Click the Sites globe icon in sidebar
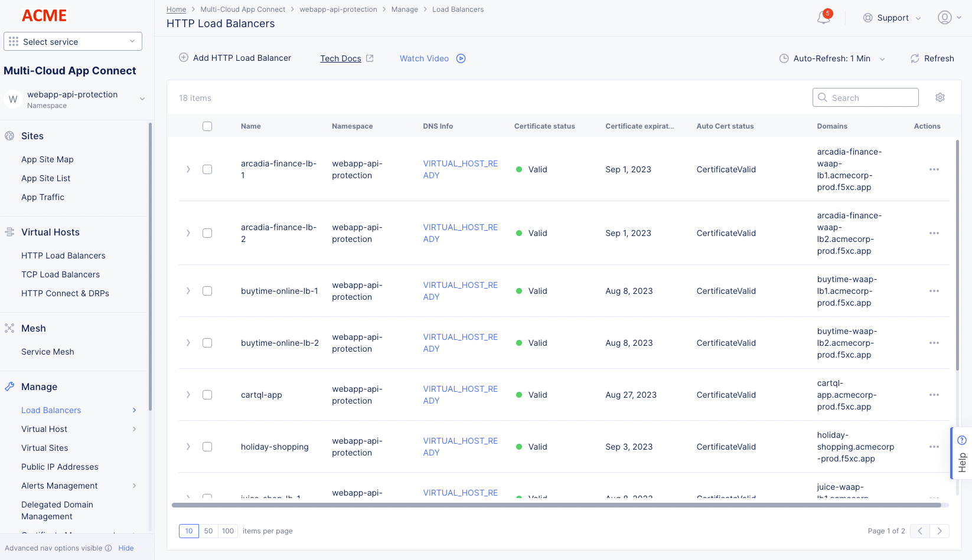This screenshot has height=560, width=972. click(x=9, y=136)
